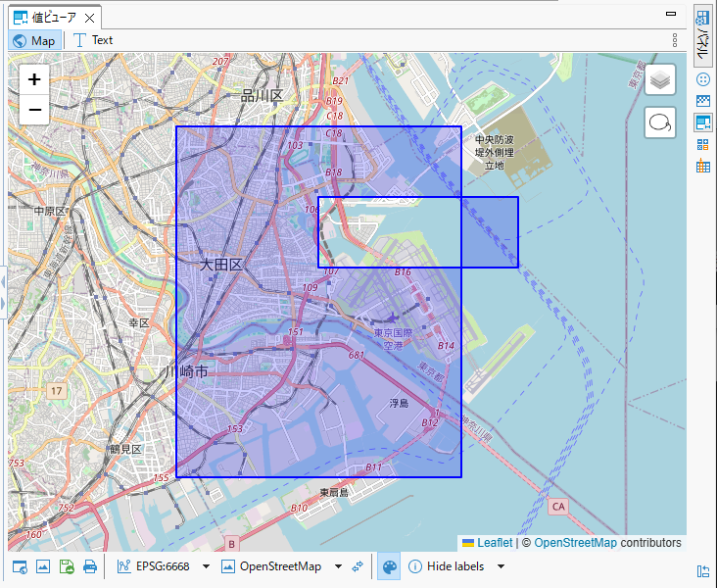Expand the OpenStreetMap tile layer dropdown
This screenshot has height=588, width=717.
pyautogui.click(x=338, y=566)
